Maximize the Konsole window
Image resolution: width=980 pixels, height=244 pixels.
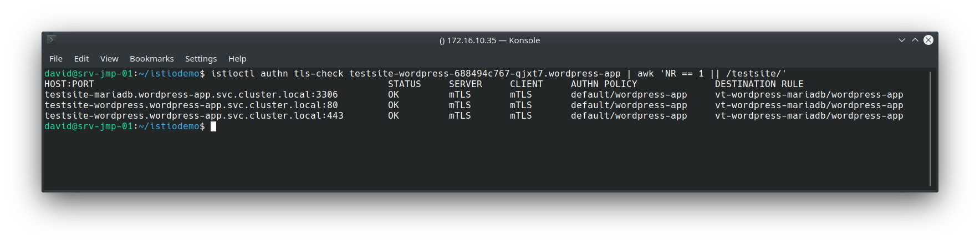pyautogui.click(x=915, y=40)
